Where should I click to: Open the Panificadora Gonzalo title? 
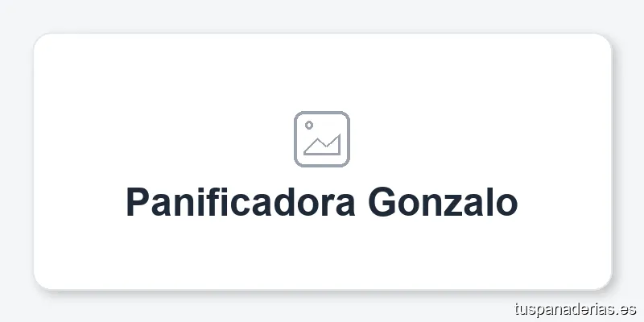(321, 202)
